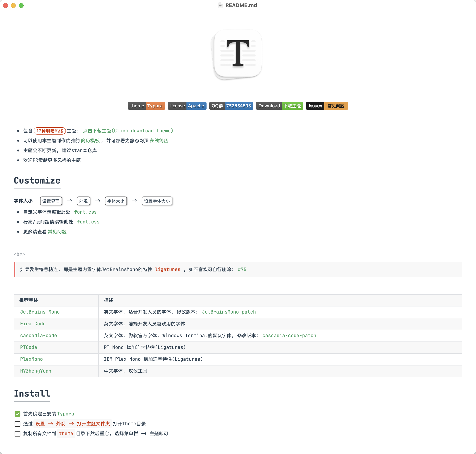Select the Customize section heading
Screen dimensions: 476x454
coord(37,180)
